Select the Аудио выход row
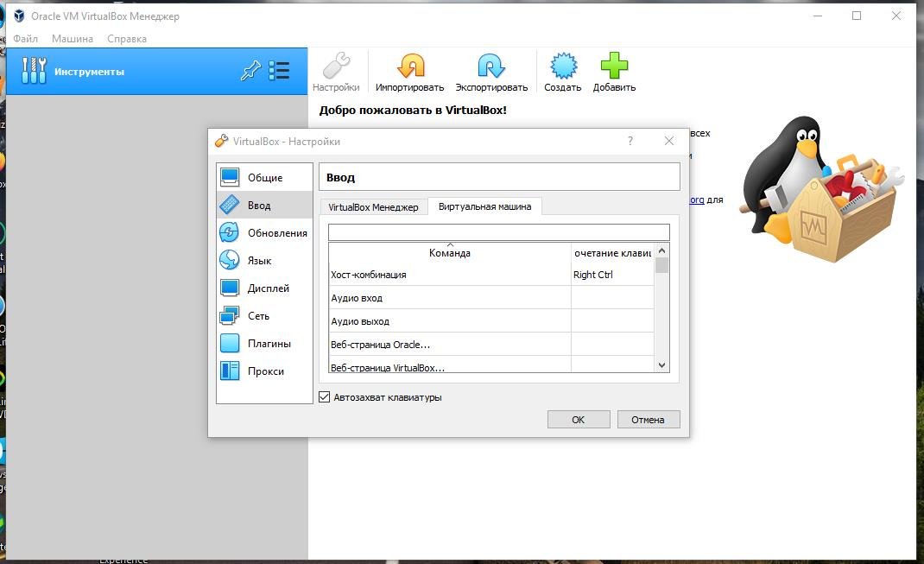Image resolution: width=924 pixels, height=564 pixels. (491, 321)
